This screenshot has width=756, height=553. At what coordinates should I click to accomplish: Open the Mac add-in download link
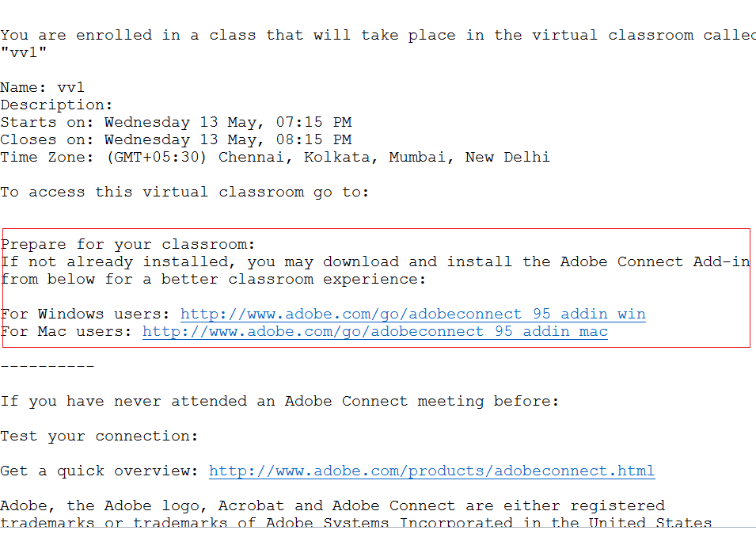click(x=374, y=331)
